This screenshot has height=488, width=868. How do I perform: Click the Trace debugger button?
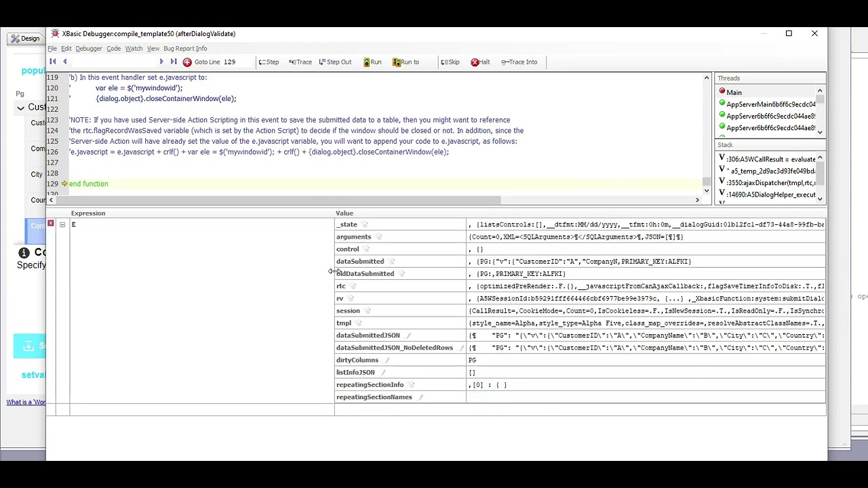(300, 62)
